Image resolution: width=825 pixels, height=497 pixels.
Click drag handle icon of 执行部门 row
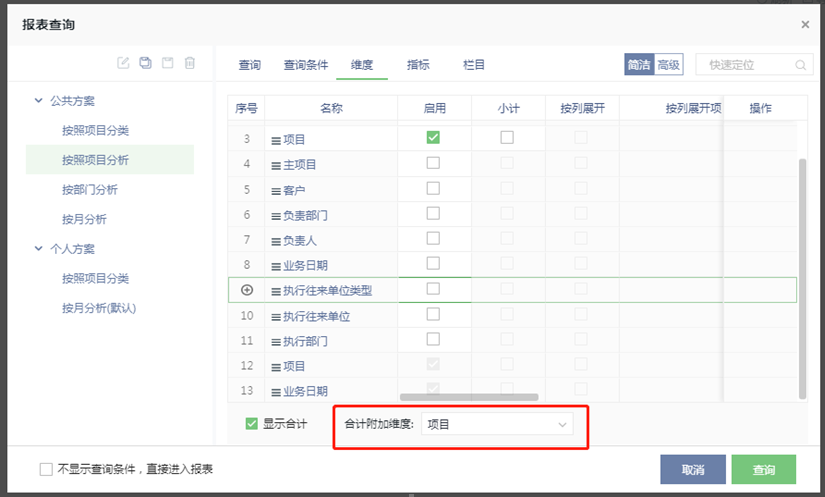(276, 342)
